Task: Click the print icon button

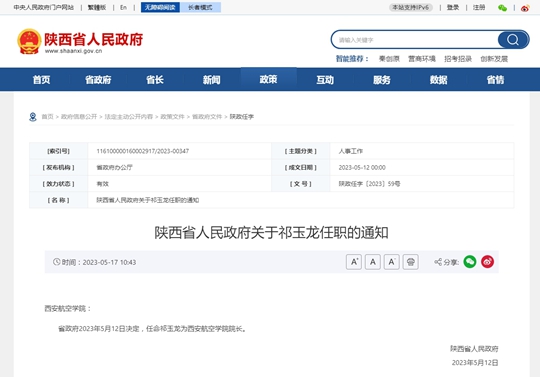Action: [411, 262]
